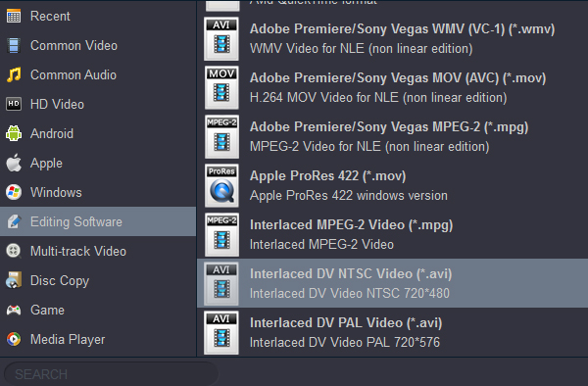Click the SEARCH input field

pos(111,374)
